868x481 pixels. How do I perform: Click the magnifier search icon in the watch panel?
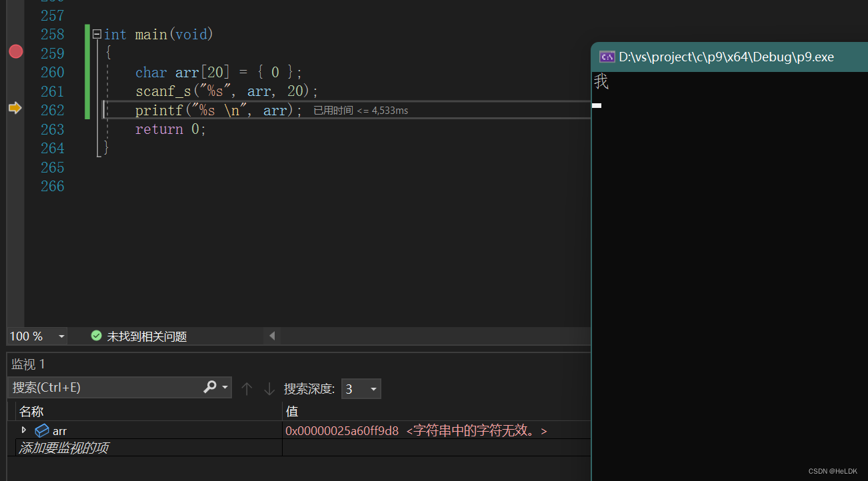coord(210,387)
